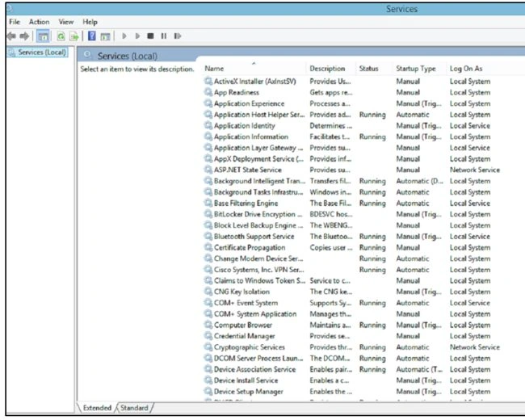
Task: Click the Stop Service toolbar button
Action: click(x=151, y=36)
